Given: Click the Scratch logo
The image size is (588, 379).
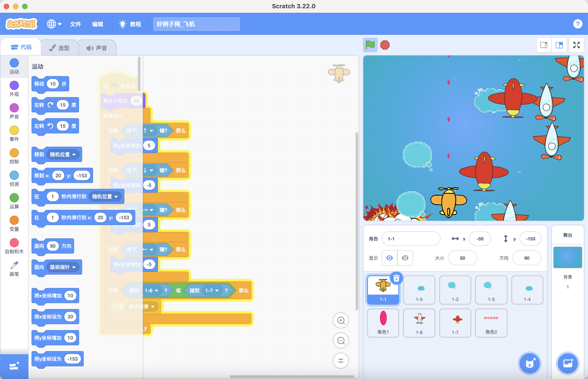Looking at the screenshot, I should click(x=21, y=24).
